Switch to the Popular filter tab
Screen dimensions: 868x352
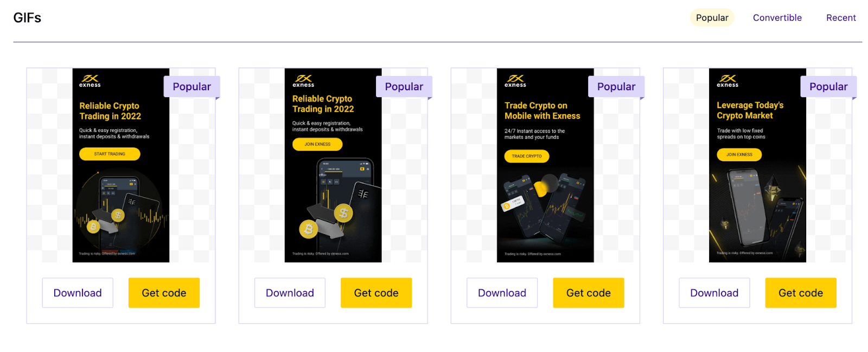[x=712, y=18]
